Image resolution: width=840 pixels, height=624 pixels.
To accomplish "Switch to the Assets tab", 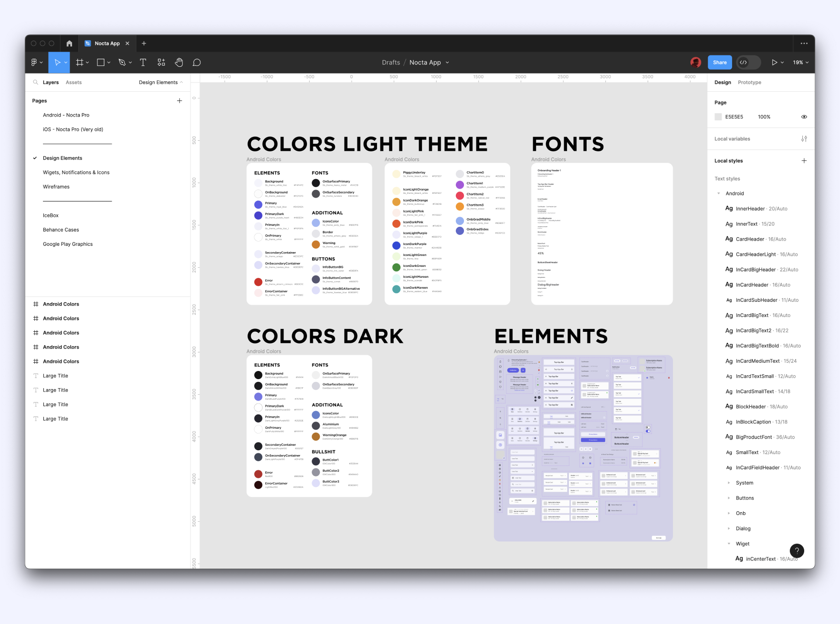I will point(73,83).
